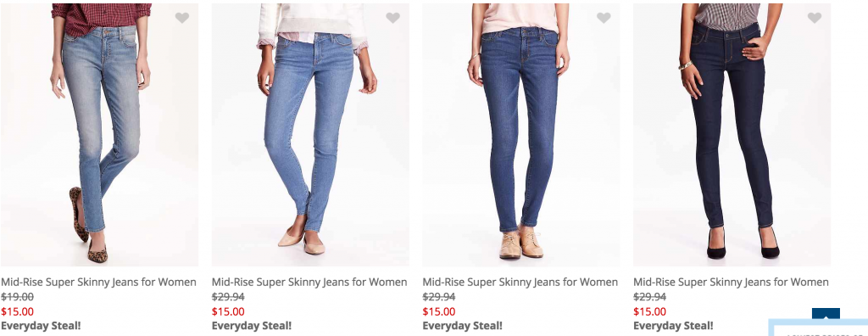
Task: Click Everyday Steal label under light-wash jeans
Action: pyautogui.click(x=41, y=326)
